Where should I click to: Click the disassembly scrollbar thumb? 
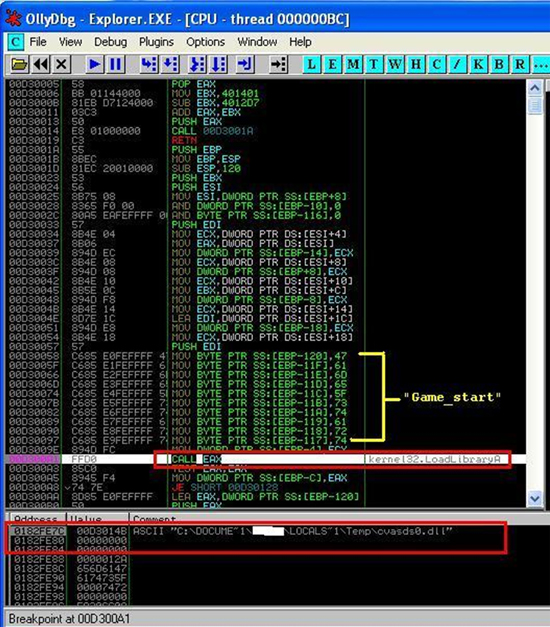point(535,105)
